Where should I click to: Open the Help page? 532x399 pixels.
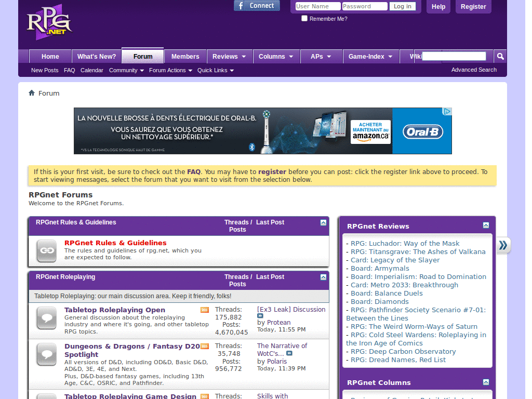[438, 6]
